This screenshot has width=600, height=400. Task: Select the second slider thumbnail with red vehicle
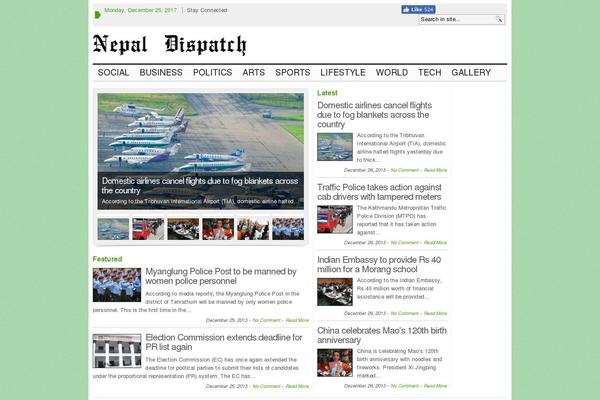point(148,229)
